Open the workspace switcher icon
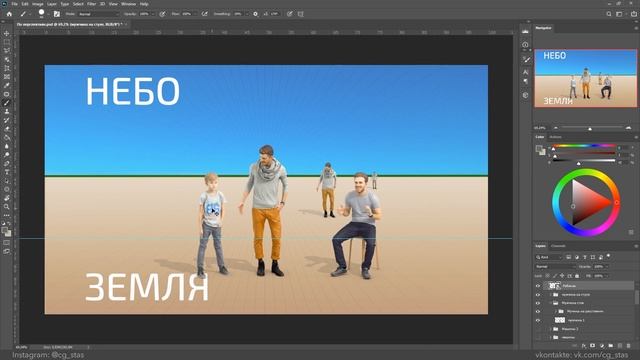The width and height of the screenshot is (640, 360). coord(620,14)
